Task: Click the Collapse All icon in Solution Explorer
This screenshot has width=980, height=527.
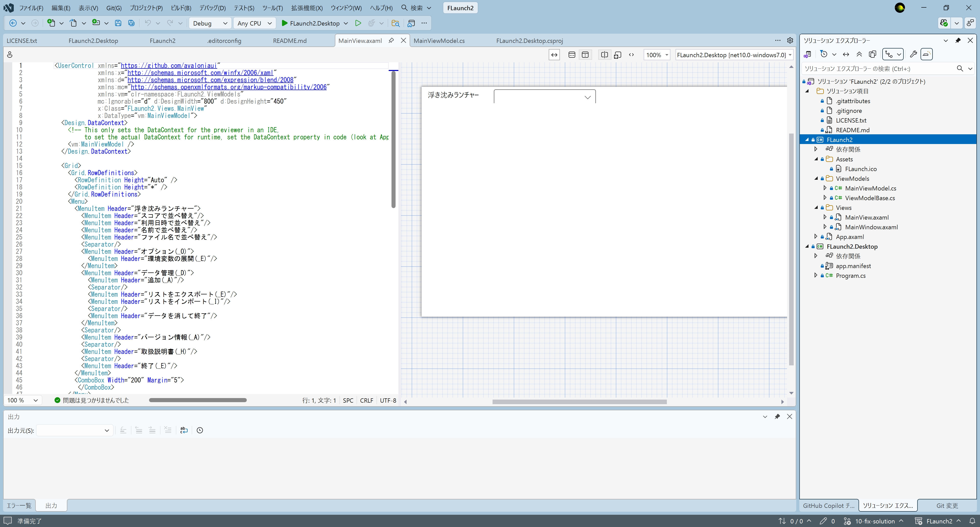Action: point(859,54)
